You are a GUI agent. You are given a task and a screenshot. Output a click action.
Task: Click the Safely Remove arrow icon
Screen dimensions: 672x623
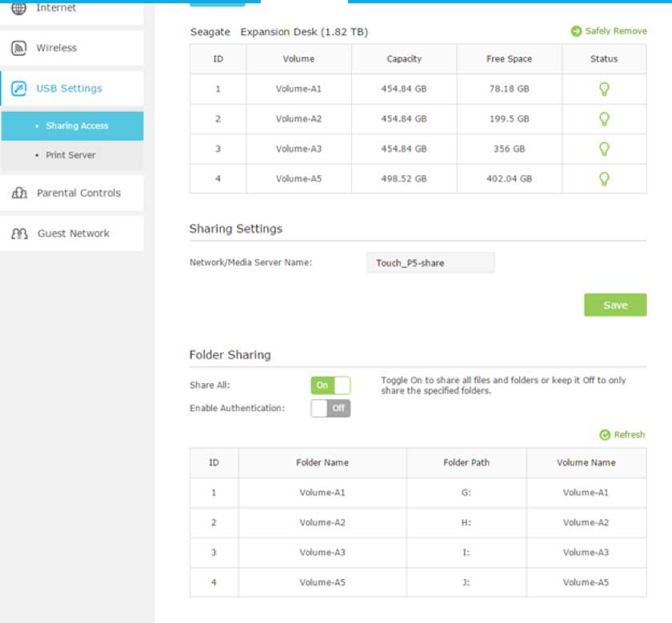click(x=576, y=31)
